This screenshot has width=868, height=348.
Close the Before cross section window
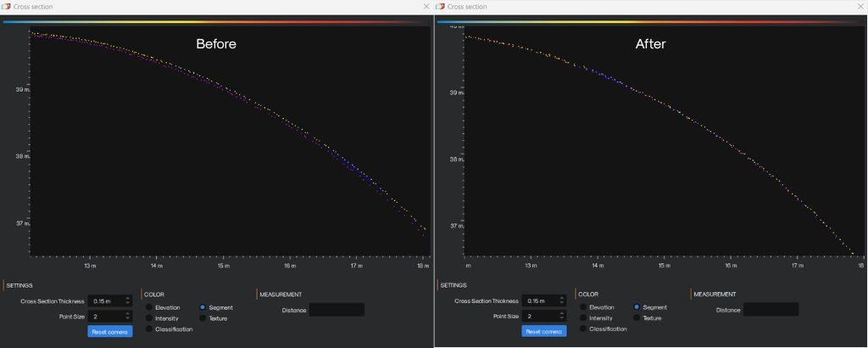click(426, 7)
